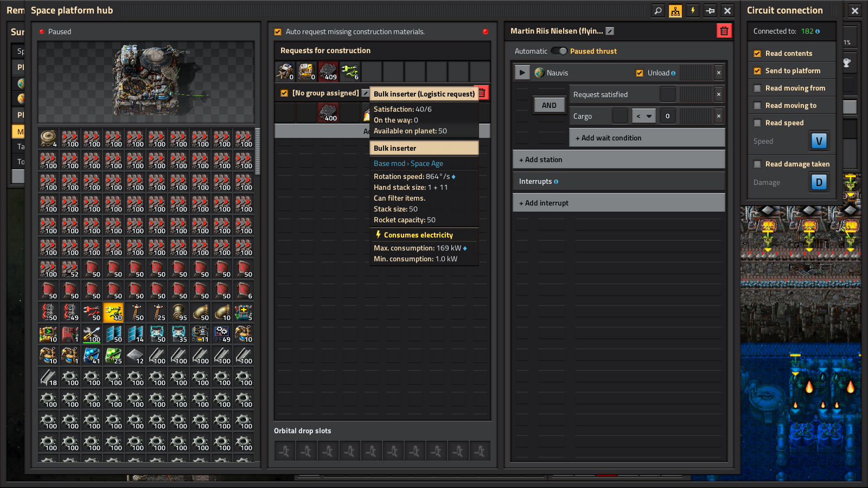Show Interrupts info tooltip icon
The width and height of the screenshot is (868, 488).
[x=556, y=182]
